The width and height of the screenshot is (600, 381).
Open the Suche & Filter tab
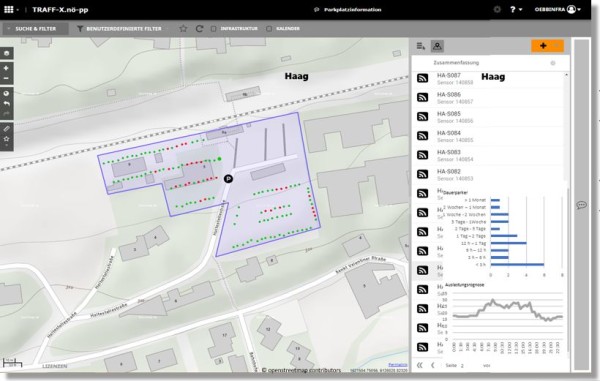[35, 29]
